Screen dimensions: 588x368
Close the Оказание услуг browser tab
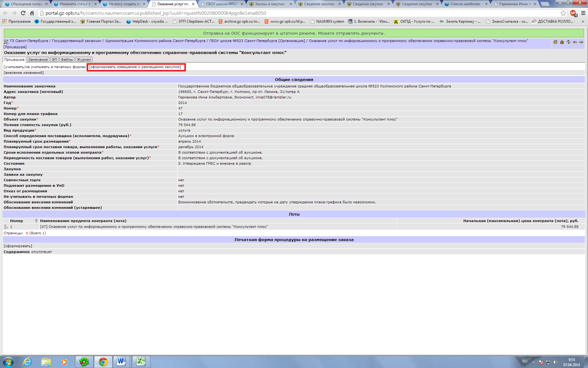click(193, 4)
